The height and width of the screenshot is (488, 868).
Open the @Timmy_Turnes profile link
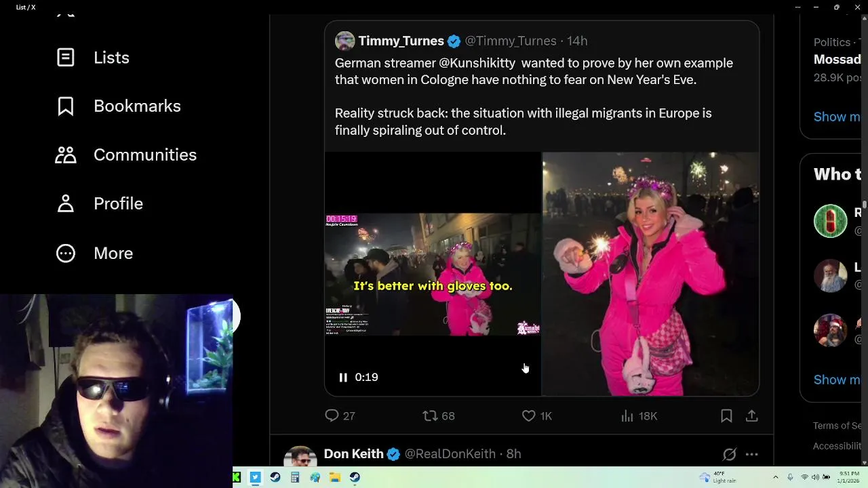pyautogui.click(x=510, y=41)
